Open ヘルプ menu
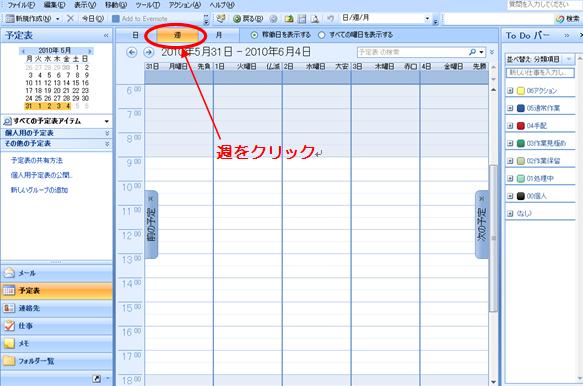583x386 pixels. click(x=222, y=5)
